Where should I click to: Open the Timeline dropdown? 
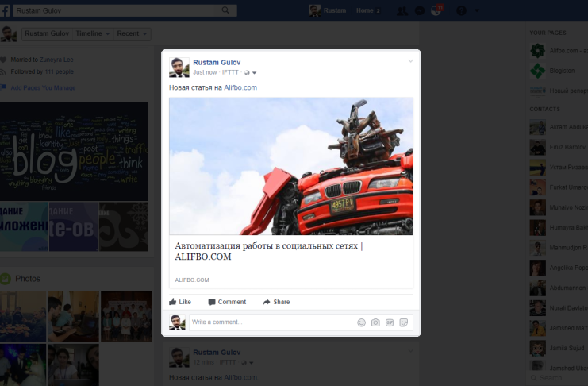point(93,33)
